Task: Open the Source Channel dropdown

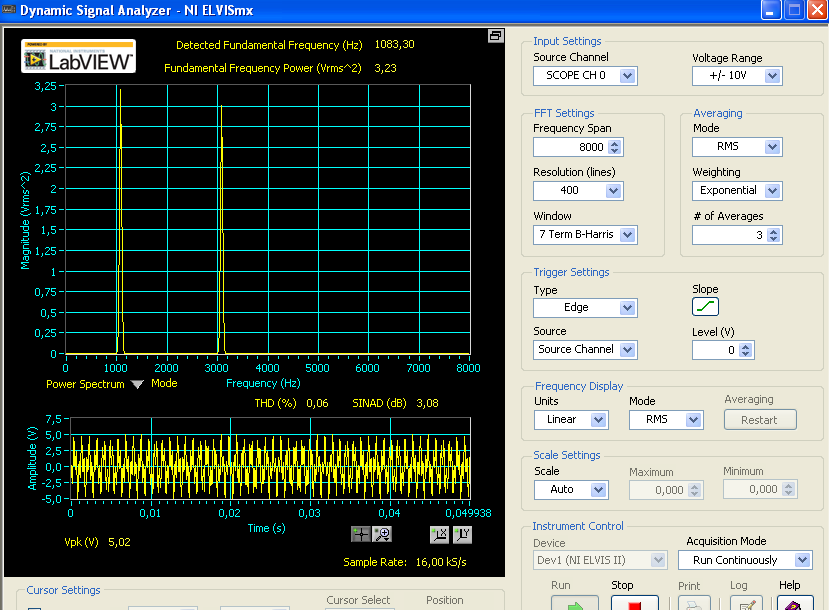Action: (x=627, y=76)
